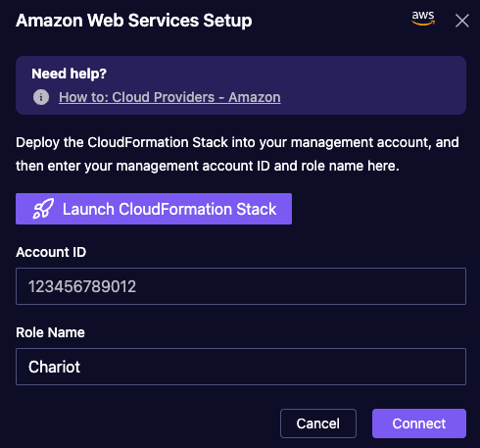Viewport: 480px width, 448px height.
Task: Select the Chariot text in Role Name
Action: click(54, 367)
